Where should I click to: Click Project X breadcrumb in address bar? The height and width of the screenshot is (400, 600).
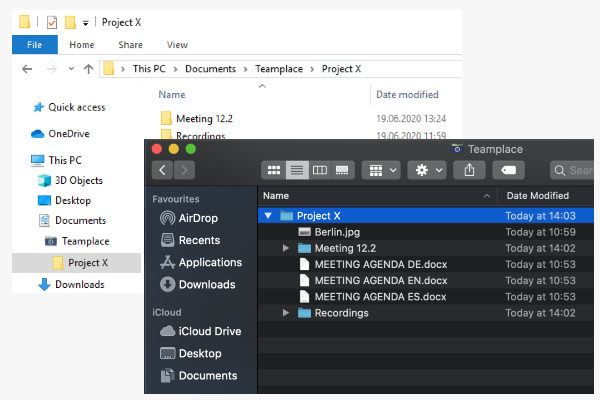pyautogui.click(x=341, y=69)
